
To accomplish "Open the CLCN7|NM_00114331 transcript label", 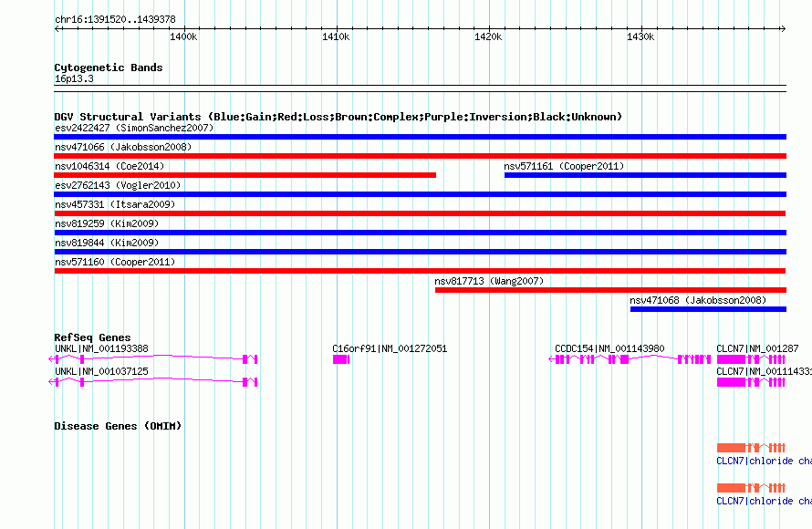I will (764, 371).
